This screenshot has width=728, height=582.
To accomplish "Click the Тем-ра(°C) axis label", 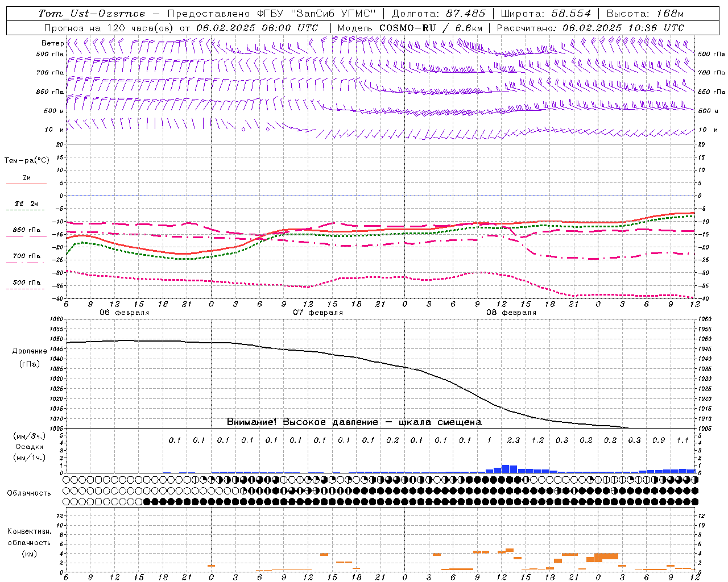I will [27, 160].
